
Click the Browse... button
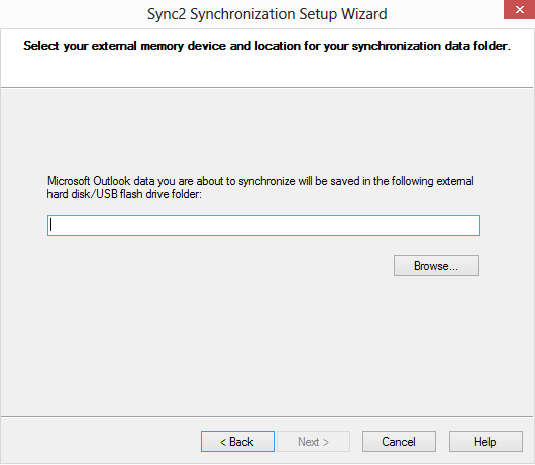click(436, 265)
